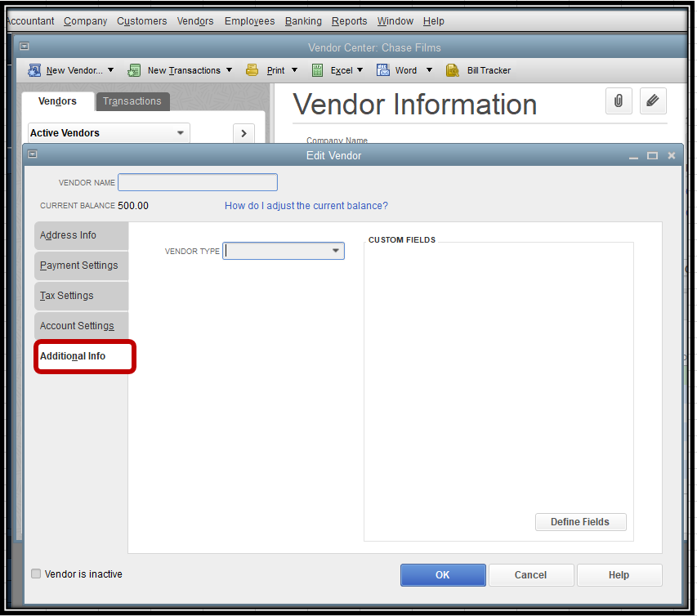Click the New Vendor toolbar icon
Image resolution: width=697 pixels, height=616 pixels.
[35, 70]
